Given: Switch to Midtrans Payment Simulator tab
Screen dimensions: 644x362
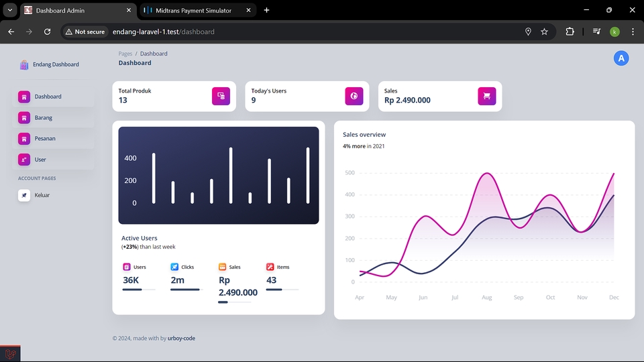Looking at the screenshot, I should coord(198,10).
